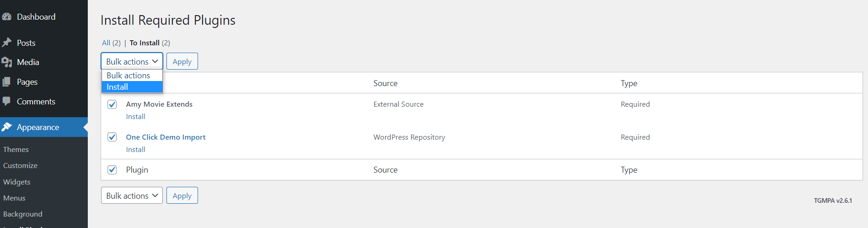
Task: Open Themes in the Appearance submenu
Action: [x=16, y=150]
